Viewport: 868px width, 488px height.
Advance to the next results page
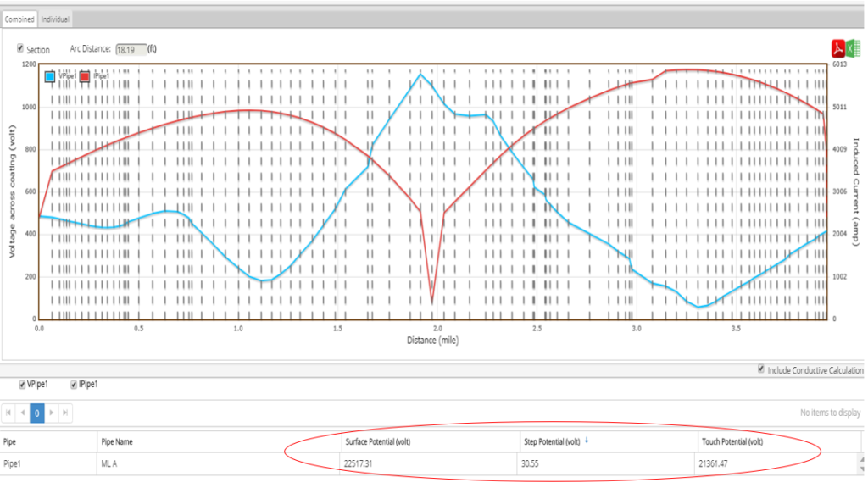click(x=51, y=413)
